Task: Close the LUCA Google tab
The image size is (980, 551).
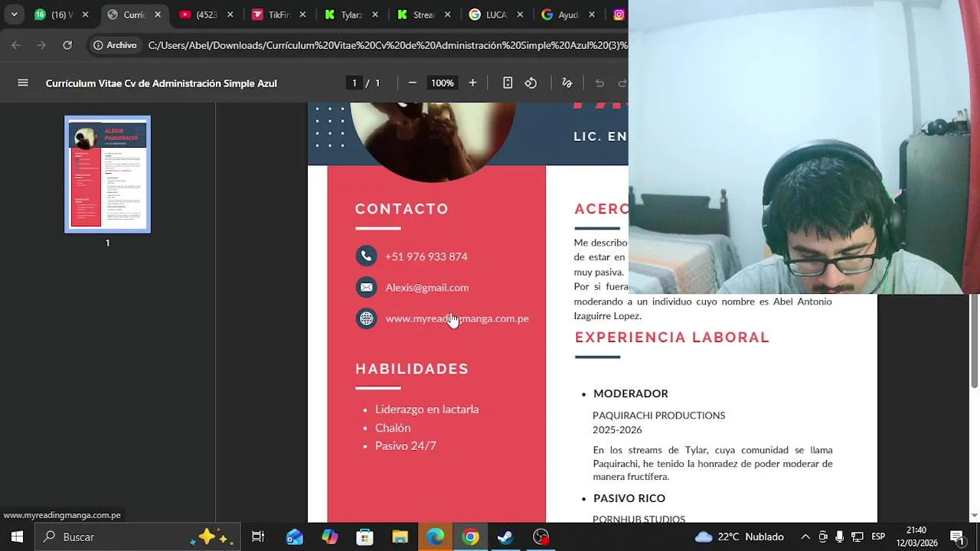Action: pyautogui.click(x=520, y=15)
